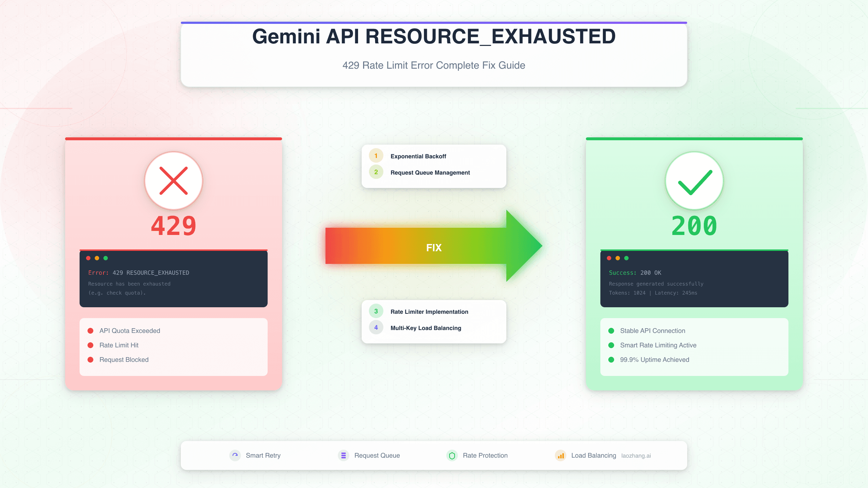Expand the Rate Limiter Implementation step
This screenshot has height=488, width=868.
click(x=429, y=311)
